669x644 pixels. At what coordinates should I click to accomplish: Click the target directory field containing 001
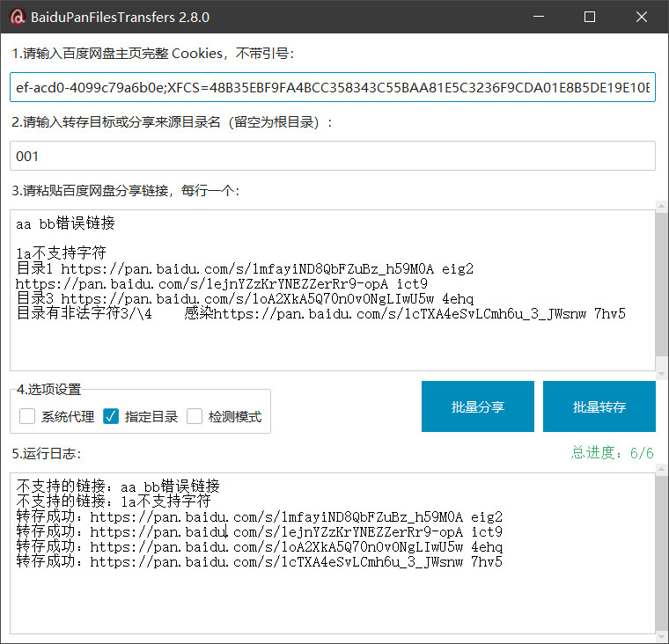(x=333, y=156)
